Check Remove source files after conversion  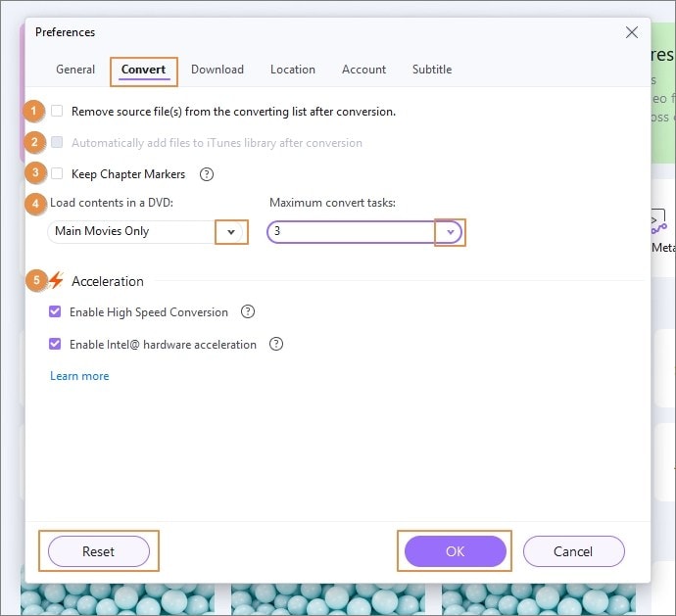tap(57, 112)
